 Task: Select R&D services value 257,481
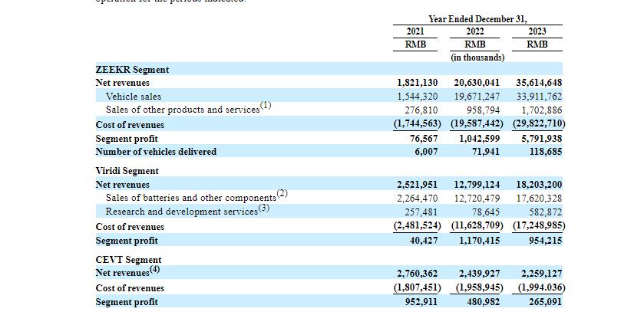pos(421,212)
